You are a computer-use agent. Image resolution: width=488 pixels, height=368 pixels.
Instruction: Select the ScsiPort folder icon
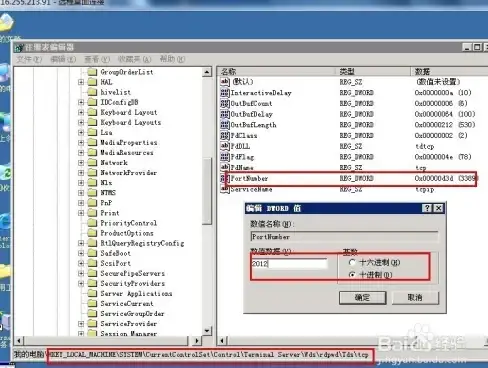click(92, 263)
